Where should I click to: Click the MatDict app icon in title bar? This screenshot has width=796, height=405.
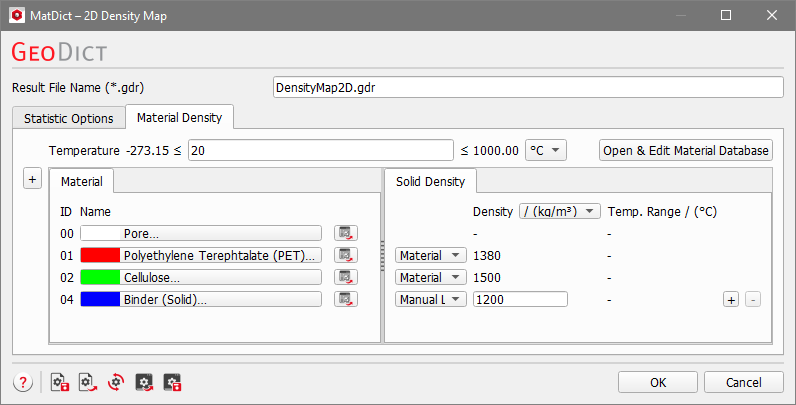pyautogui.click(x=17, y=15)
